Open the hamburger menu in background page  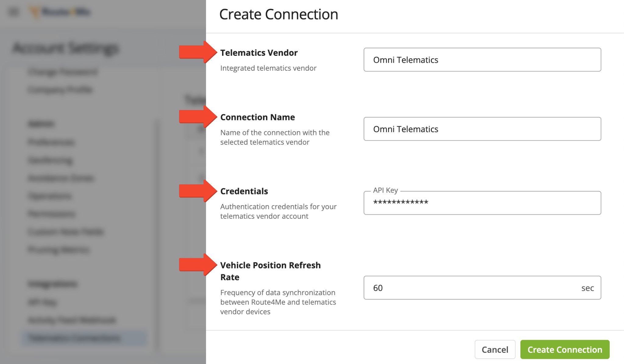coord(14,12)
